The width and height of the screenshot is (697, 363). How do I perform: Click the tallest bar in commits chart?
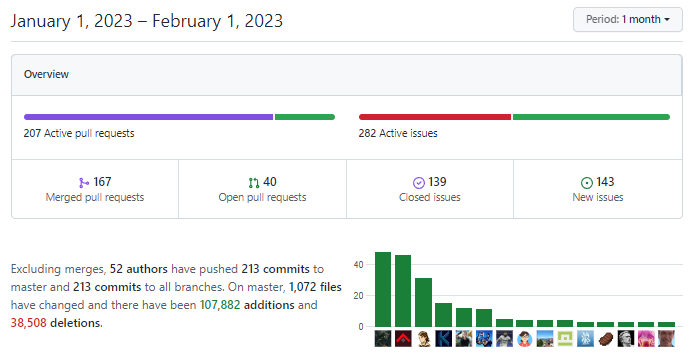[383, 289]
